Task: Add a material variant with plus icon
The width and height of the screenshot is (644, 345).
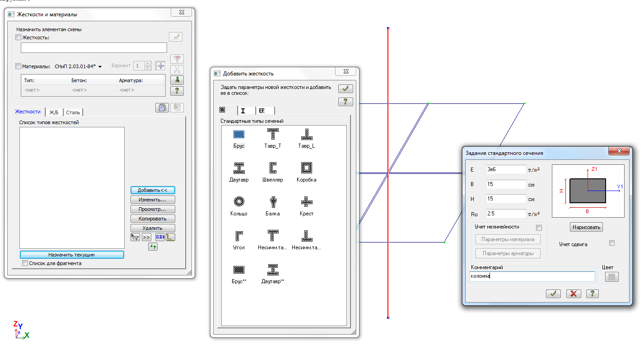Action: pos(160,66)
